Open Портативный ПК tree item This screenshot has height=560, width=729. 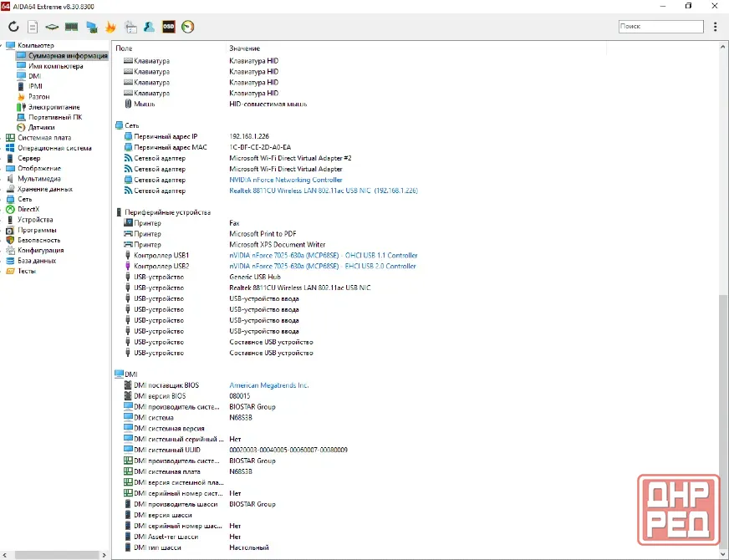[55, 117]
